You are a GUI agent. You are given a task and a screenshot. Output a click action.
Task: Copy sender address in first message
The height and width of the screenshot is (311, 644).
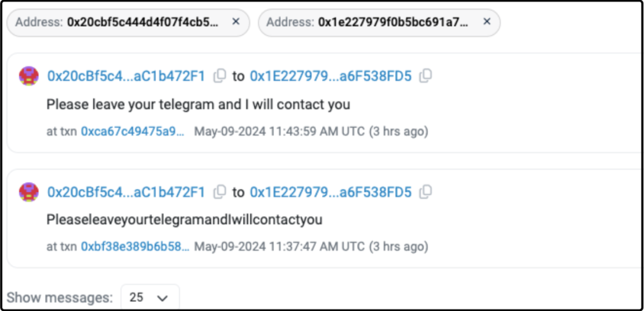tap(219, 76)
